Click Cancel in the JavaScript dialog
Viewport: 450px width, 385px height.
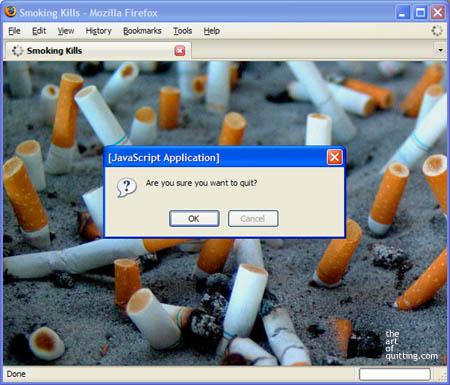(x=253, y=219)
